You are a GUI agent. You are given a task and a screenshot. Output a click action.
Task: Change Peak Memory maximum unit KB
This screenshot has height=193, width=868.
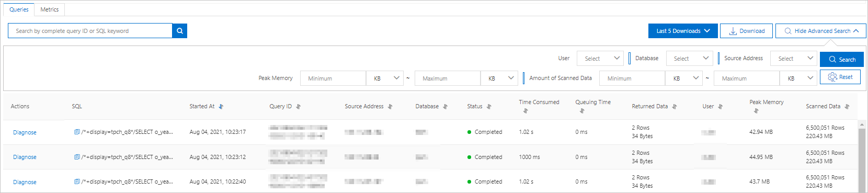coord(499,78)
